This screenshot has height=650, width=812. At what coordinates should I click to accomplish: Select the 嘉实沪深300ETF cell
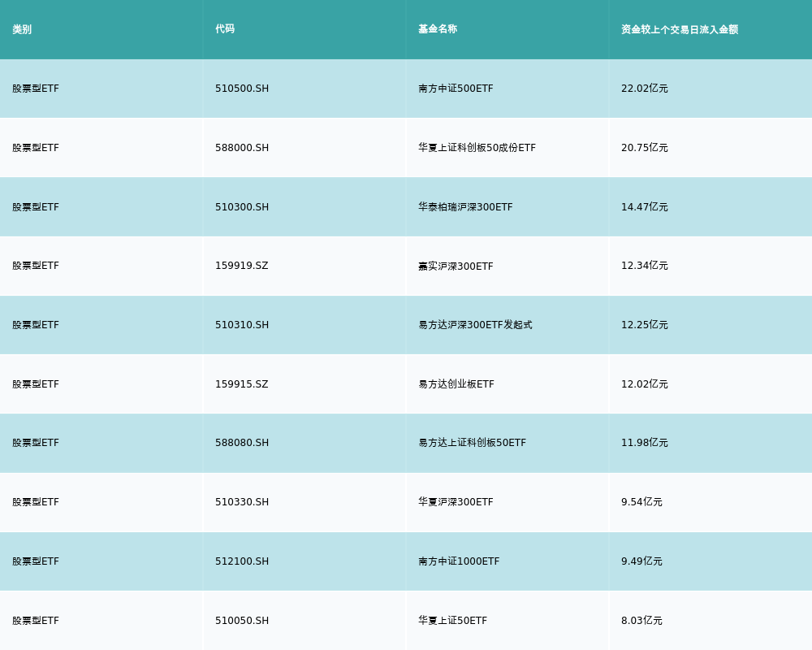(456, 266)
